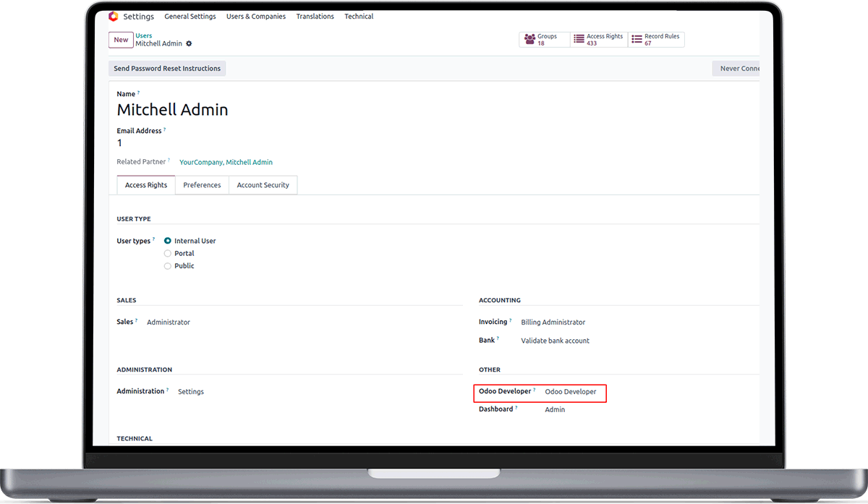This screenshot has height=504, width=868.
Task: Select the Public user type
Action: tap(168, 265)
